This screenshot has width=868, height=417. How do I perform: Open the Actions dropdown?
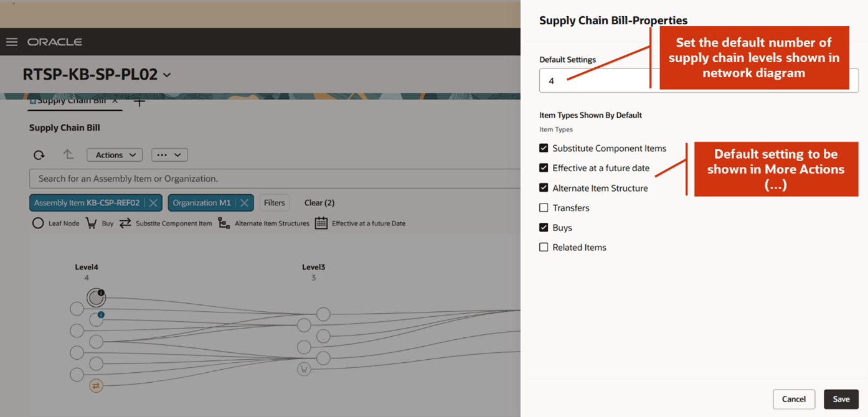[x=115, y=154]
